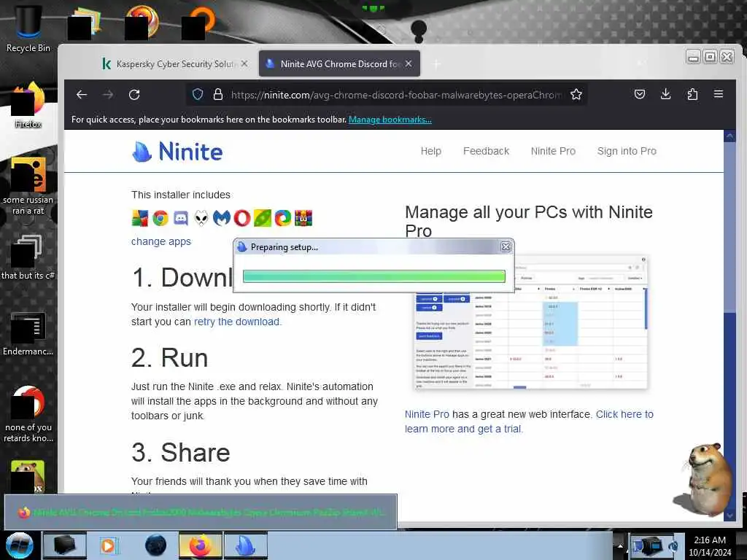Click the red Opera icon
Screen dimensions: 747x560
click(242, 218)
